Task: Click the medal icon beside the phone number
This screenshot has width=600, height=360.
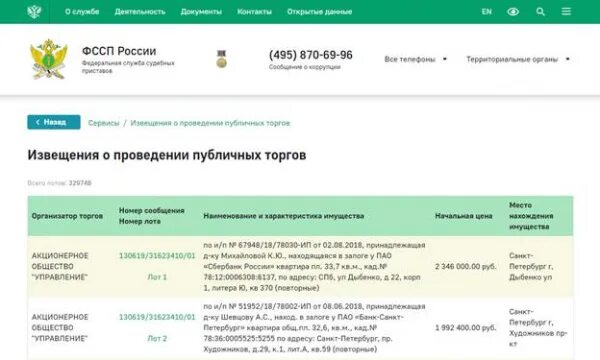Action: click(x=222, y=59)
